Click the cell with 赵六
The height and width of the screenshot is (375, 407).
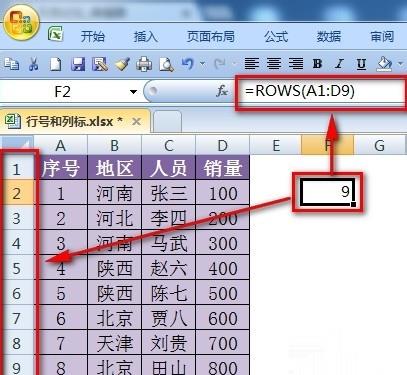[x=169, y=268]
